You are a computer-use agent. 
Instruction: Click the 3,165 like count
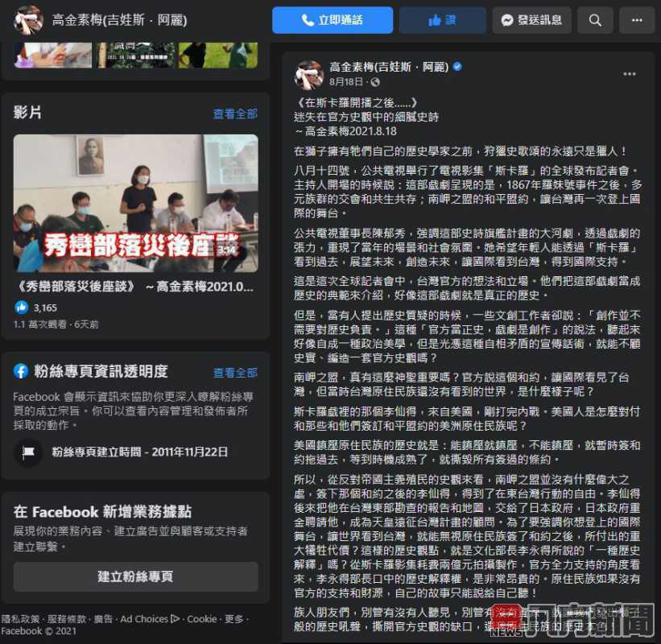45,308
